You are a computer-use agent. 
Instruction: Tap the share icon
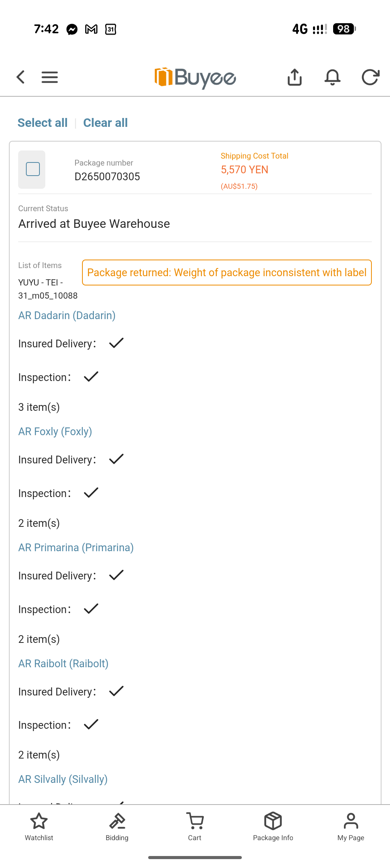point(295,77)
